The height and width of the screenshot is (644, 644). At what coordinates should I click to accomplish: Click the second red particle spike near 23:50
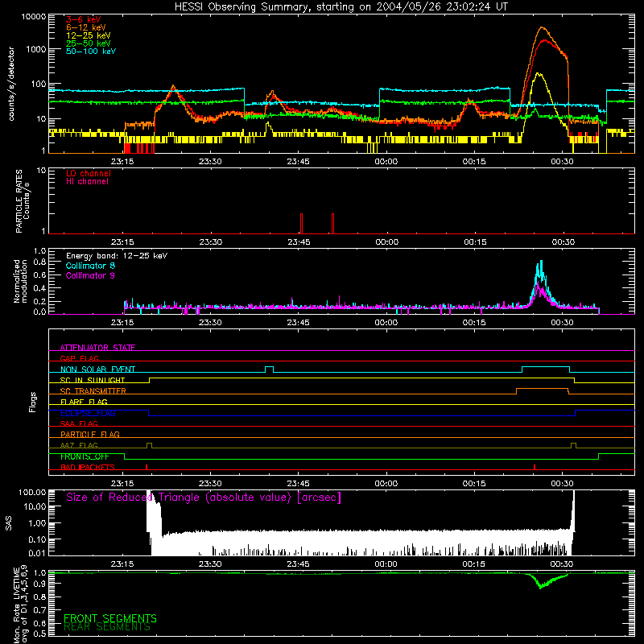[332, 224]
